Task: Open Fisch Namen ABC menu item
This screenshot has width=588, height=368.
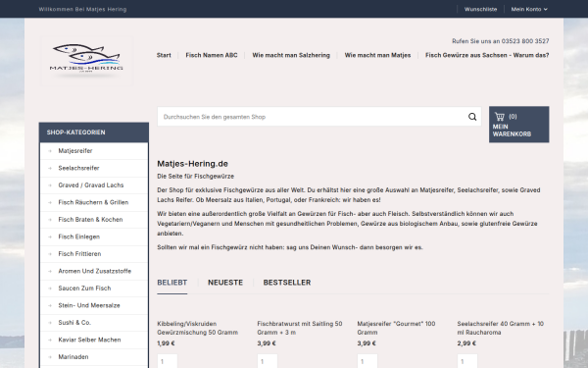Action: pos(212,55)
